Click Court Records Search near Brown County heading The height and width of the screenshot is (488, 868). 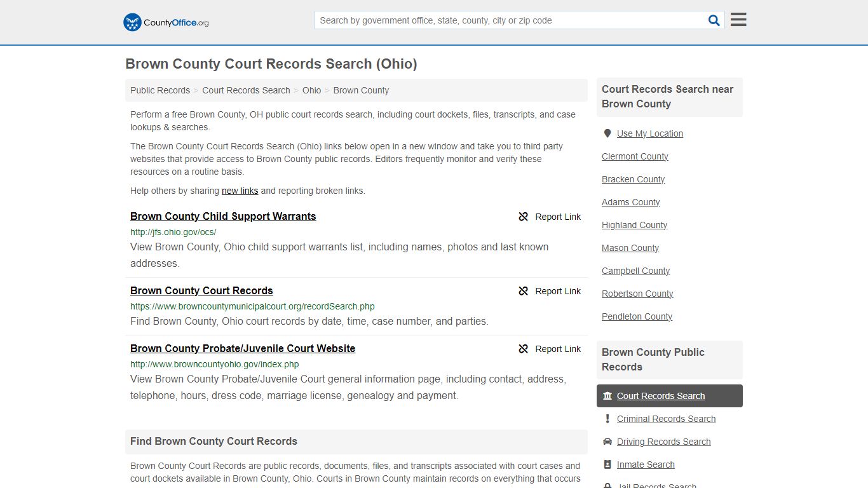click(x=667, y=97)
